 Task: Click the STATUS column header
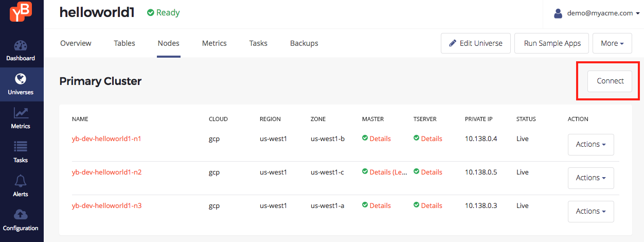[526, 119]
